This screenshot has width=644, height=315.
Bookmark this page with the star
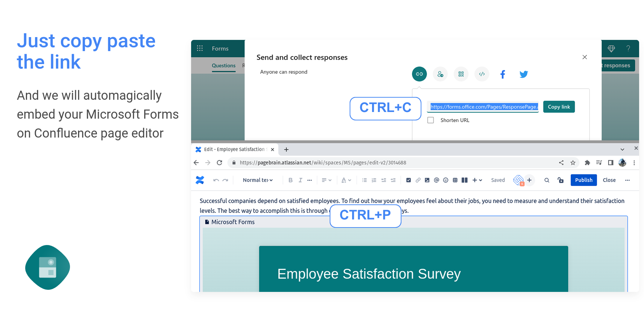[573, 163]
